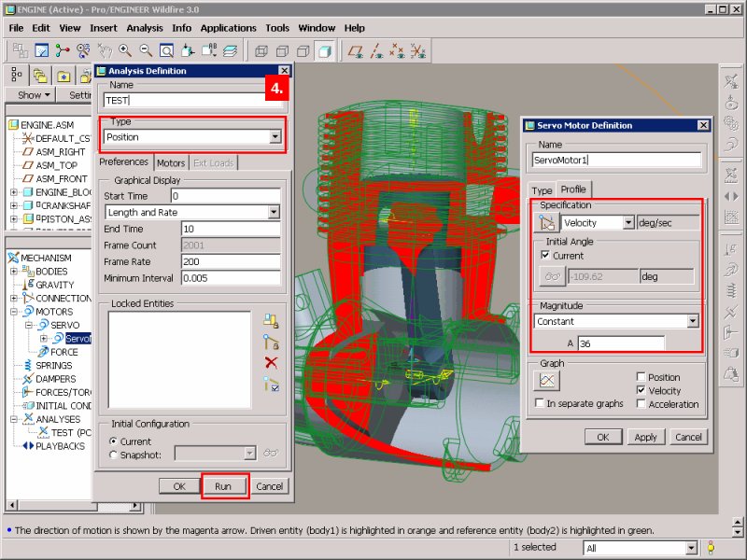Screen dimensions: 747x560
Task: Select GRAVITY in mechanism tree
Action: pos(55,285)
